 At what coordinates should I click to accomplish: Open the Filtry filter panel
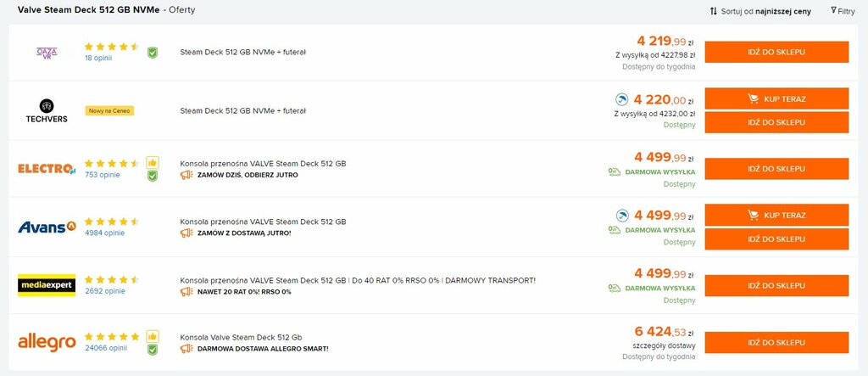843,11
